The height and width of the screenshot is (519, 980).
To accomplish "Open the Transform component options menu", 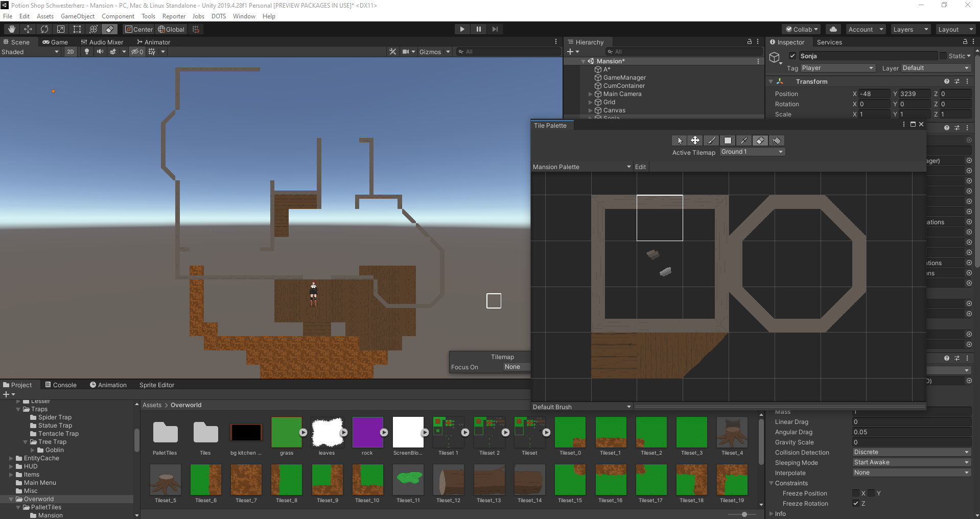I will (967, 81).
